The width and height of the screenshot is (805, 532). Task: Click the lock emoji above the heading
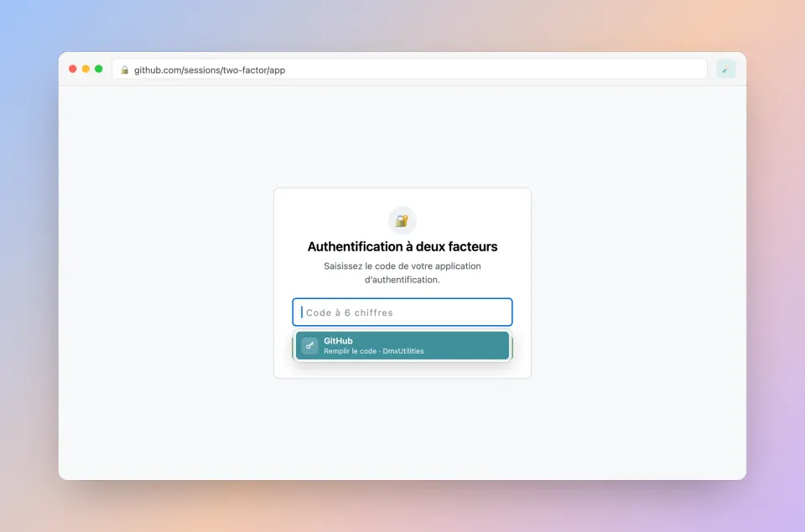pyautogui.click(x=402, y=220)
